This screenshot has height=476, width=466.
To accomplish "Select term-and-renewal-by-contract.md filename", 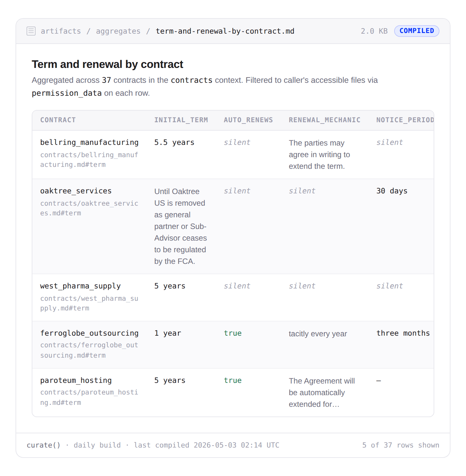I will point(225,31).
